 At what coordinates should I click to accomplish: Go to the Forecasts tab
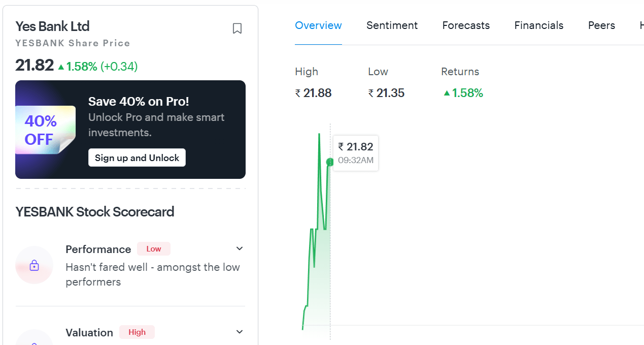466,25
